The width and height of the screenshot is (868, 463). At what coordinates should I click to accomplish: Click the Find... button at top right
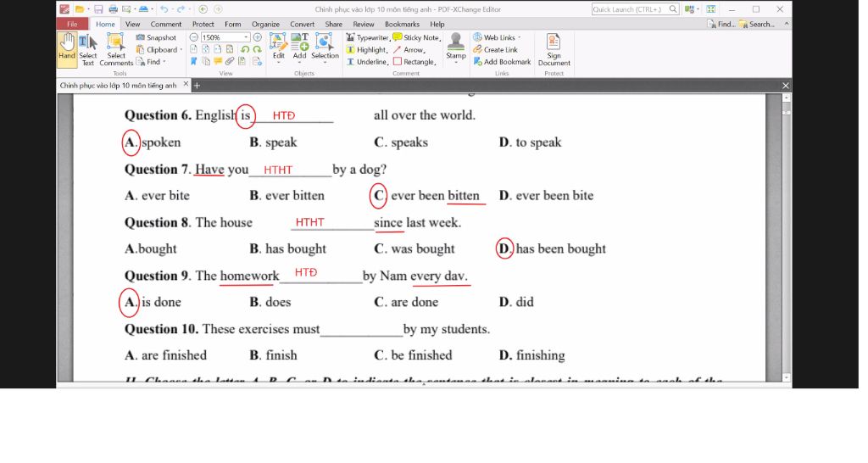click(721, 25)
